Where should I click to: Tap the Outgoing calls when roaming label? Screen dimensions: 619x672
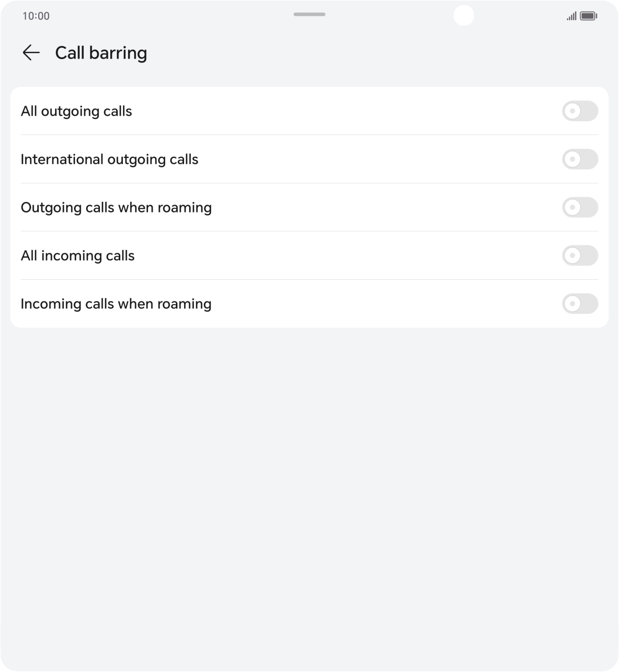tap(116, 207)
